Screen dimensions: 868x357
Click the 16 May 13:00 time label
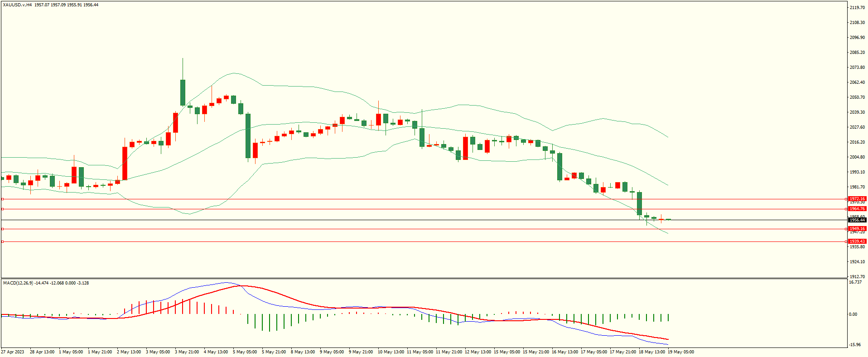point(565,352)
